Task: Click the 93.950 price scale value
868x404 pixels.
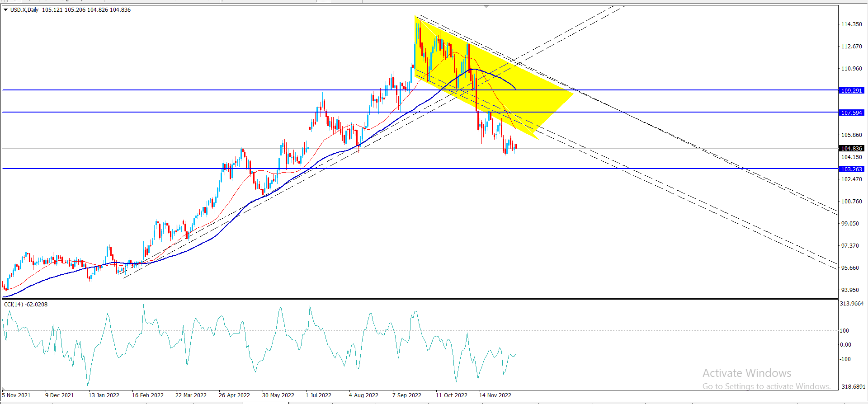Action: coord(850,290)
